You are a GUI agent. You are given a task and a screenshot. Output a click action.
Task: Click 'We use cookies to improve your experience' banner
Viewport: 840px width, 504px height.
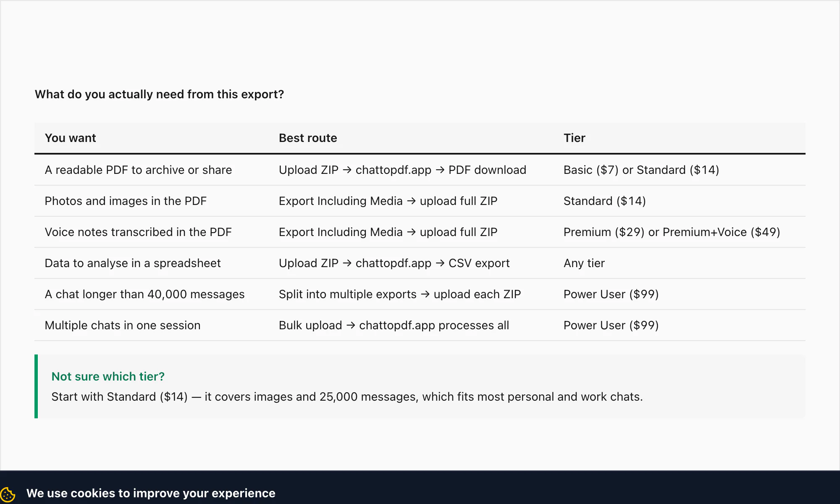click(151, 493)
